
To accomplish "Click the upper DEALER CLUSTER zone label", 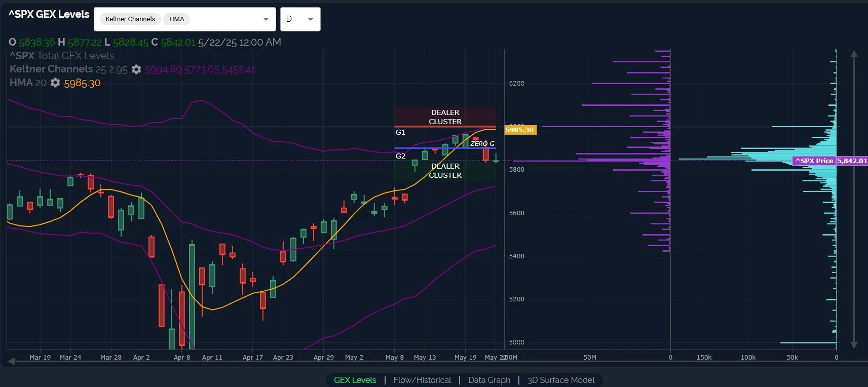I will coord(445,117).
